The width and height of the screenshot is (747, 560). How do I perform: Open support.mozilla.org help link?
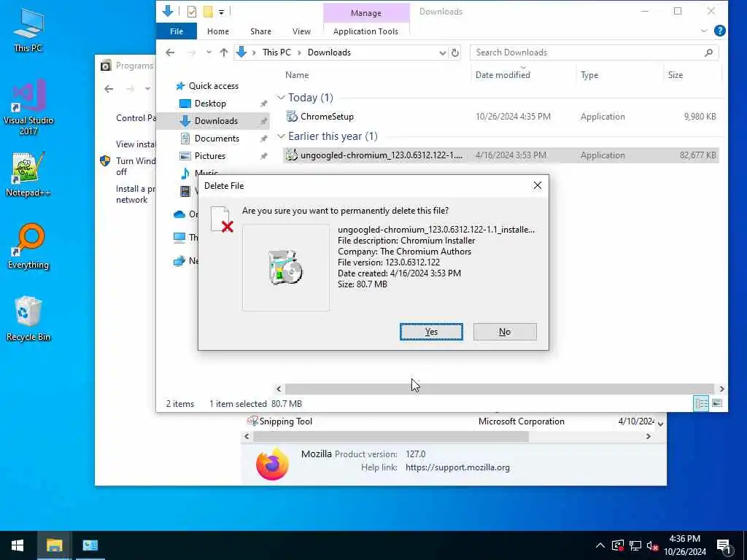pos(457,467)
